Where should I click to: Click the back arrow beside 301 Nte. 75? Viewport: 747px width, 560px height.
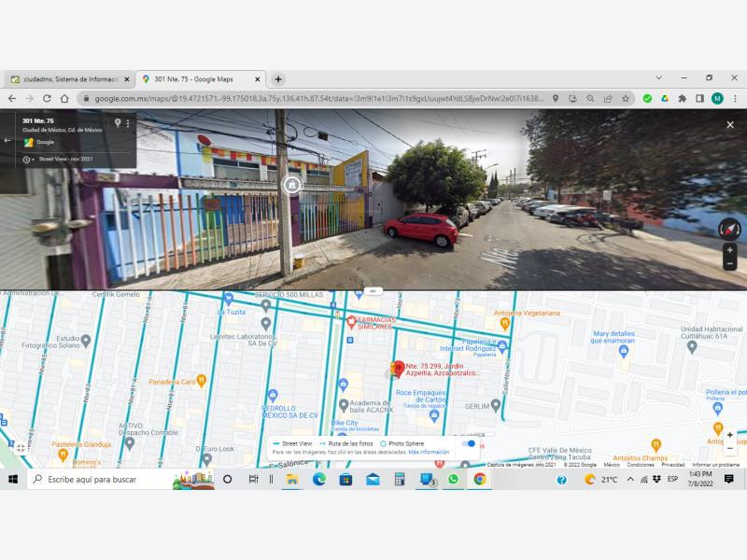point(7,141)
